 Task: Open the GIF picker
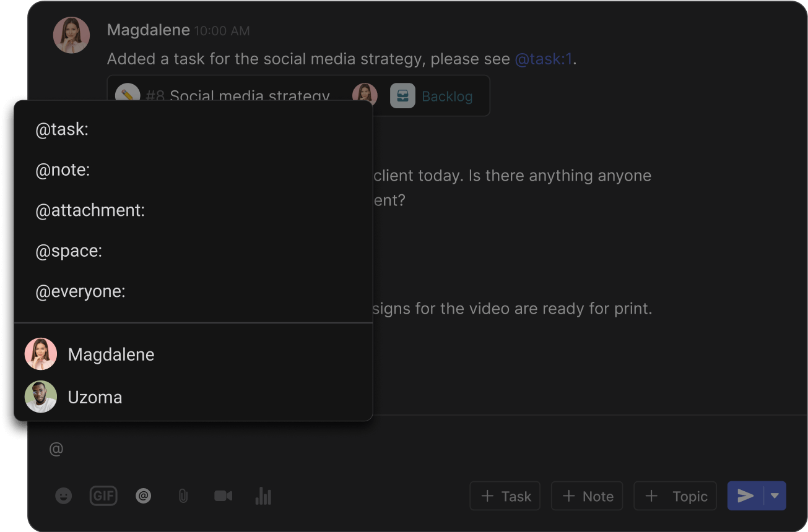103,496
